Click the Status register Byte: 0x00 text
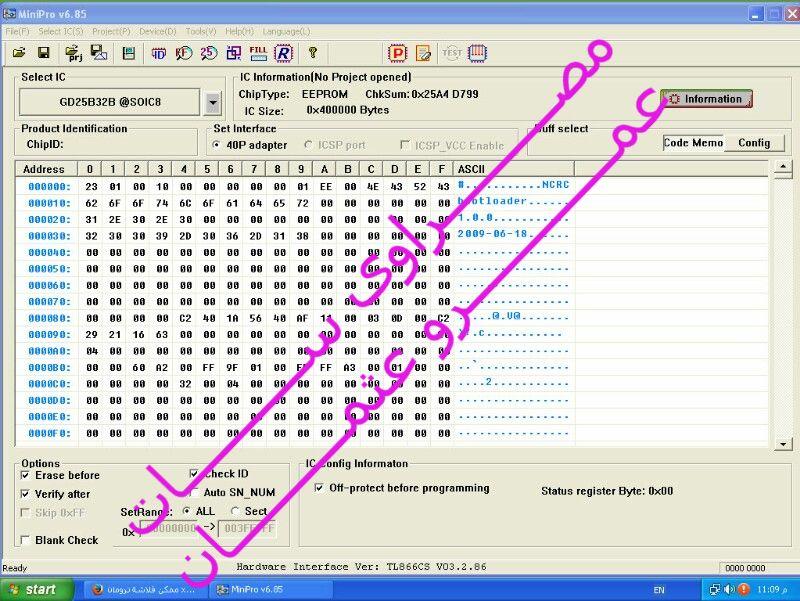The image size is (800, 601). 607,491
